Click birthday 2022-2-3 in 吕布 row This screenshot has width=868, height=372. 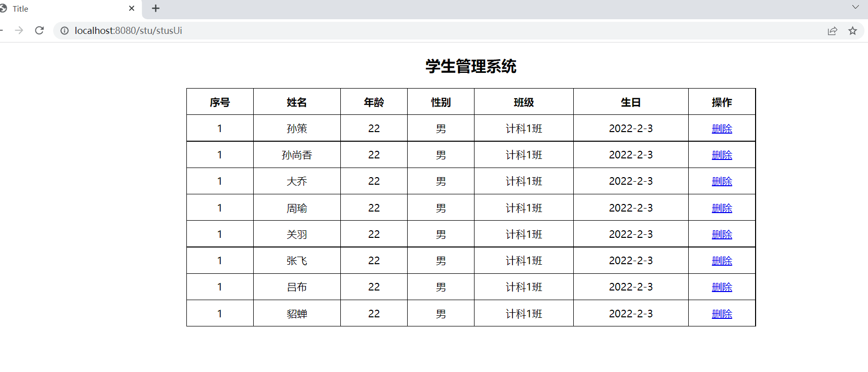[631, 287]
